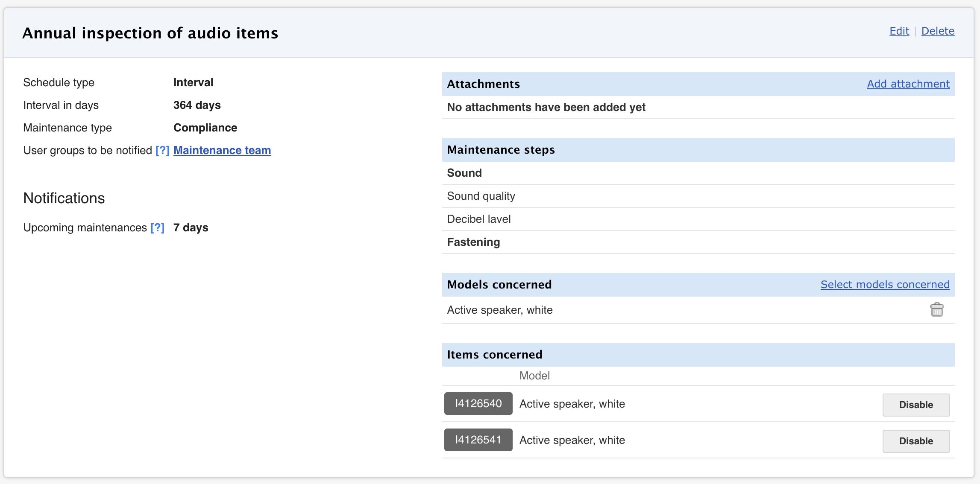Click trash icon for Active speaker, white model
This screenshot has width=980, height=484.
click(x=936, y=310)
